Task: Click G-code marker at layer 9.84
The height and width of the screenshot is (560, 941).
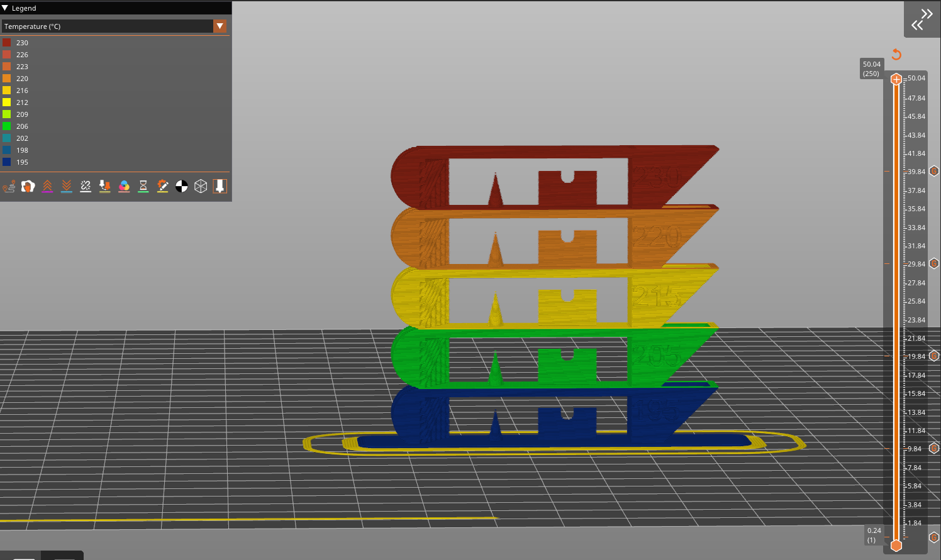Action: coord(934,448)
